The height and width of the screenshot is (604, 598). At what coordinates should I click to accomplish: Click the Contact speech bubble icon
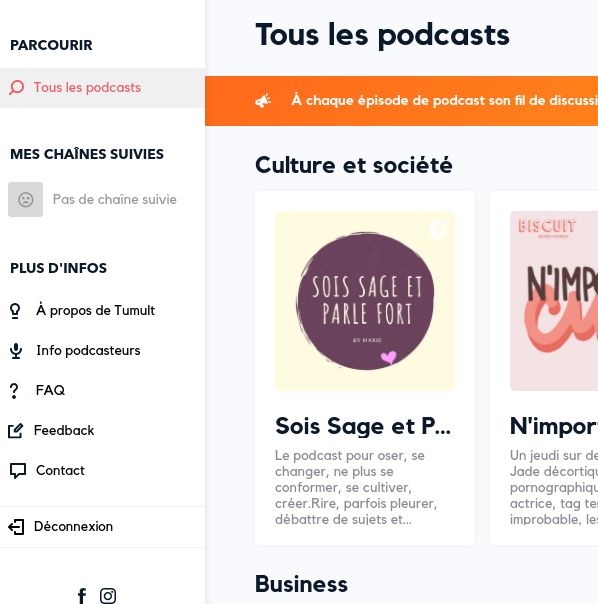tap(18, 471)
